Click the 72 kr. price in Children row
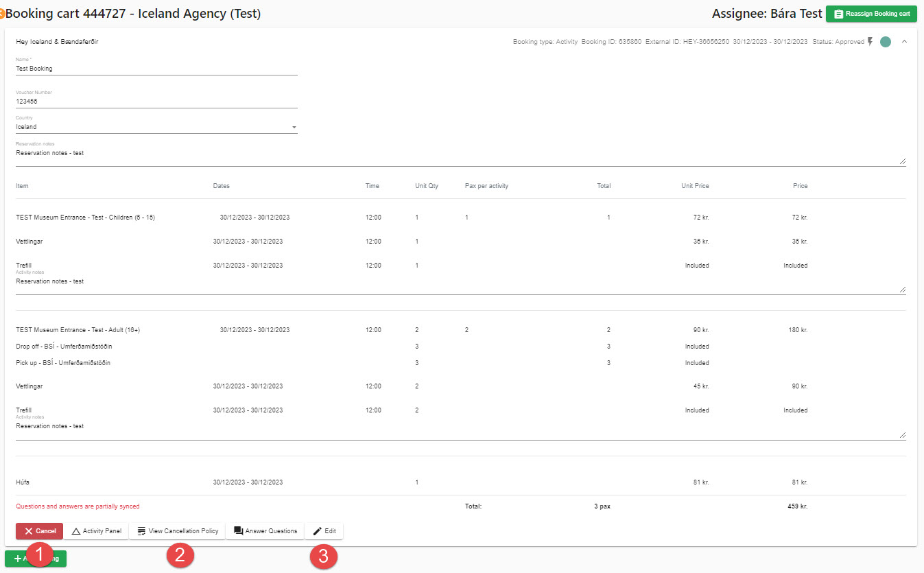 click(x=800, y=218)
